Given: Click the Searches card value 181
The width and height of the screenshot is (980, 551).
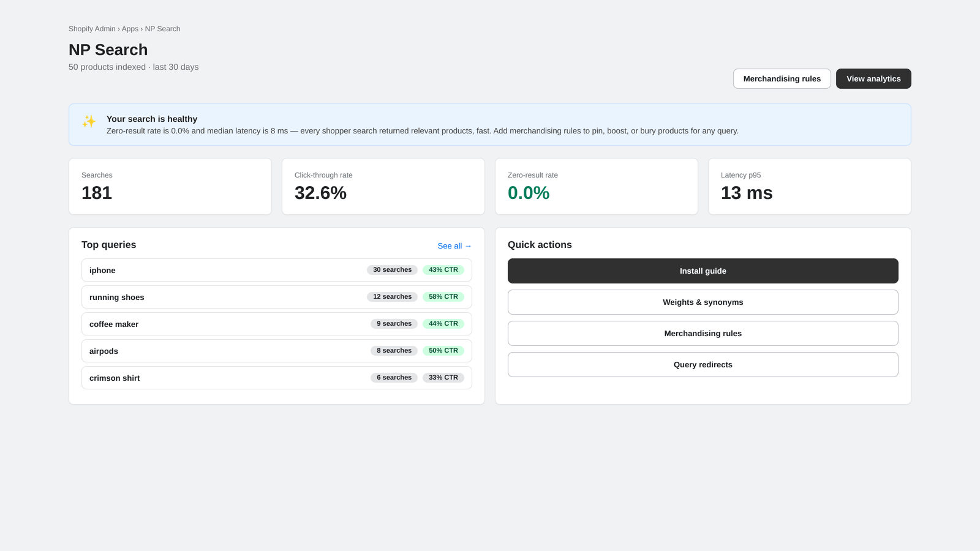Looking at the screenshot, I should pos(97,193).
